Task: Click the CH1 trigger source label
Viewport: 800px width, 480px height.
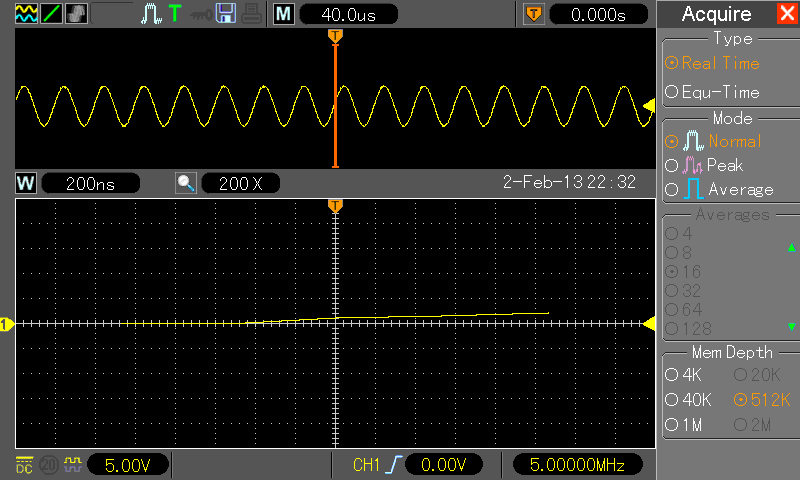Action: [366, 465]
